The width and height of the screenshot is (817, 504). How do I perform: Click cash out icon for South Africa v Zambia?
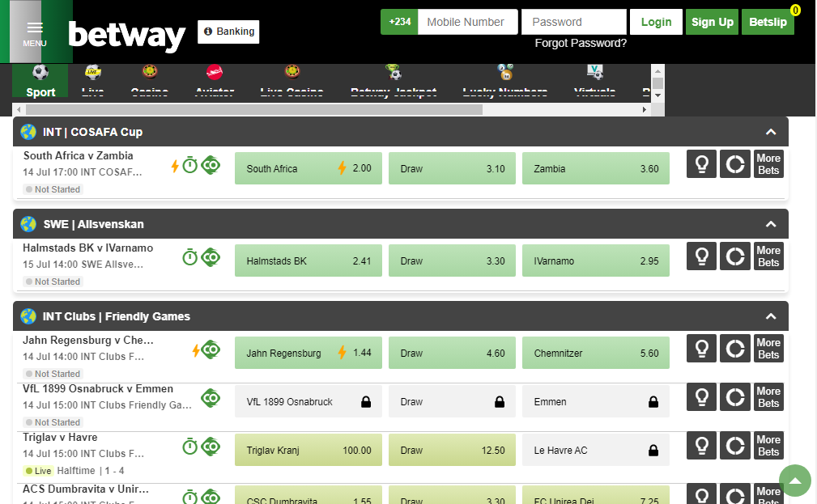pyautogui.click(x=211, y=165)
